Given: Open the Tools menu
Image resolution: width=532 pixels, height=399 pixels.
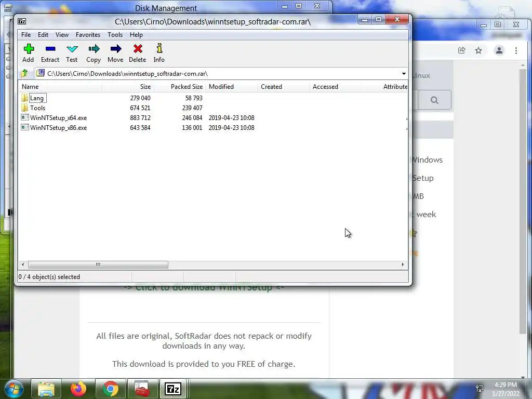Looking at the screenshot, I should tap(115, 35).
